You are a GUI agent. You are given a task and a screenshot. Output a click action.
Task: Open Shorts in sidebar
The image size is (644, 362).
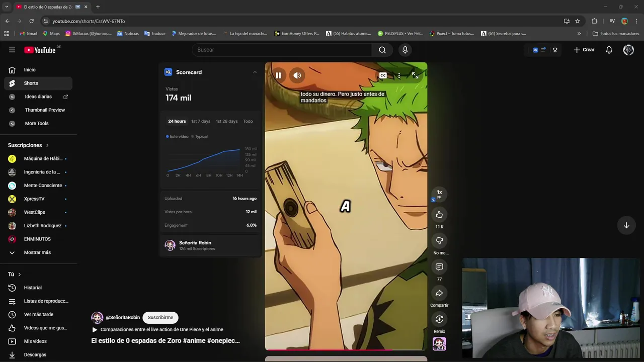(x=38, y=83)
